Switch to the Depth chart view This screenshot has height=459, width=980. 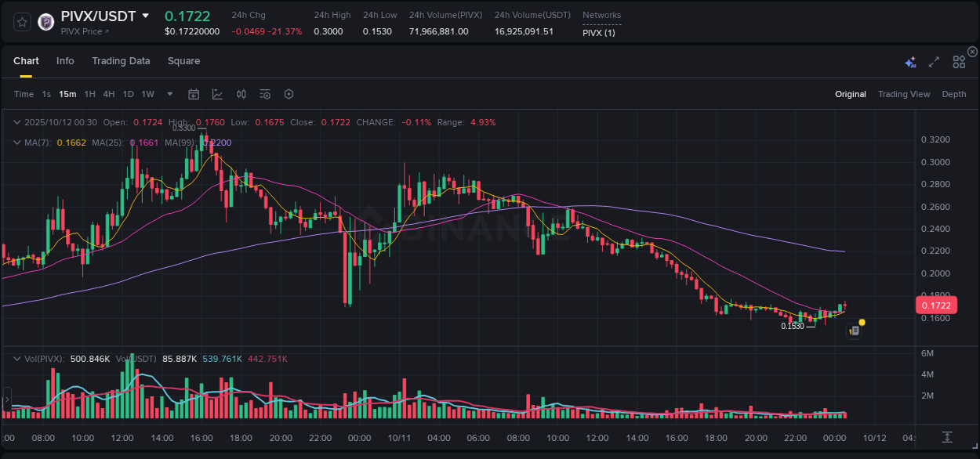(954, 94)
